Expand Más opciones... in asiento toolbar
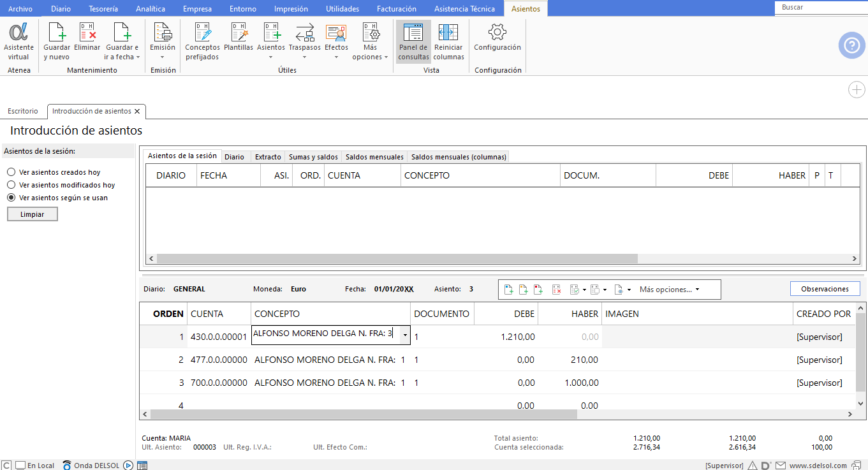This screenshot has width=868, height=470. click(x=669, y=289)
